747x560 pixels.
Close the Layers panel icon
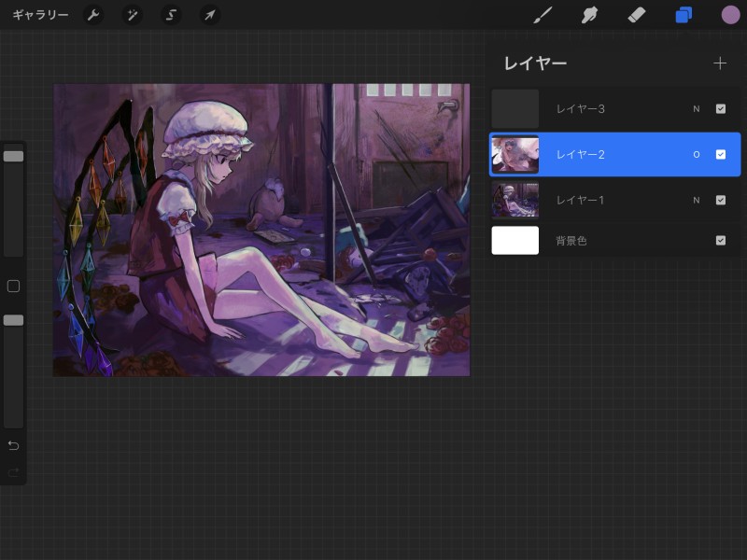tap(684, 15)
